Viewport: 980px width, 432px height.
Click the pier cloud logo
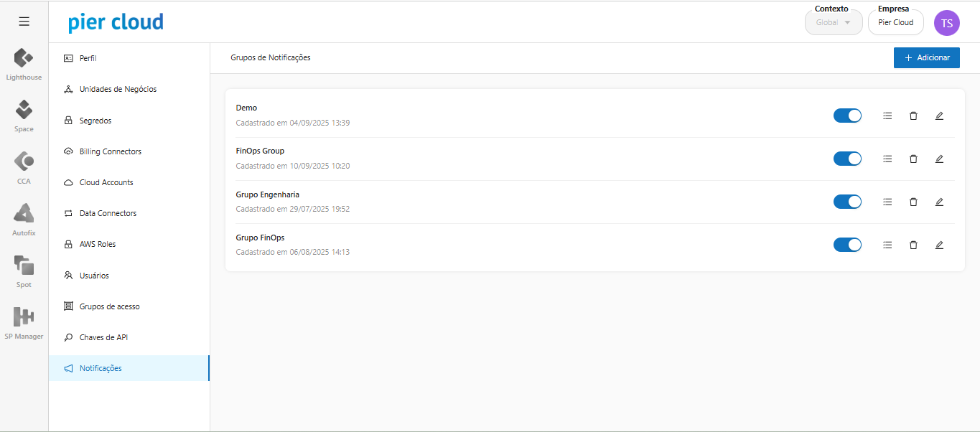[116, 22]
